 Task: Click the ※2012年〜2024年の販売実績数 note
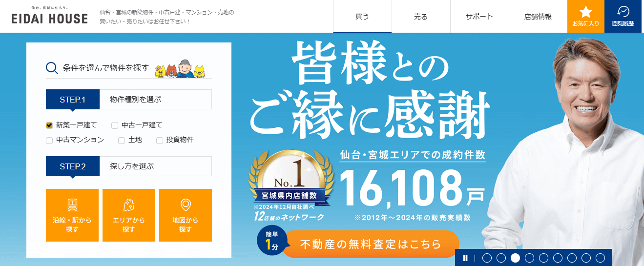tap(413, 217)
